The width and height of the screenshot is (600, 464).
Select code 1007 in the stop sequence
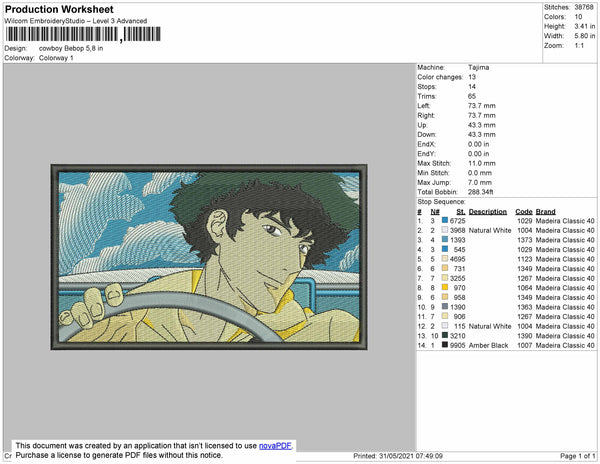pyautogui.click(x=525, y=345)
